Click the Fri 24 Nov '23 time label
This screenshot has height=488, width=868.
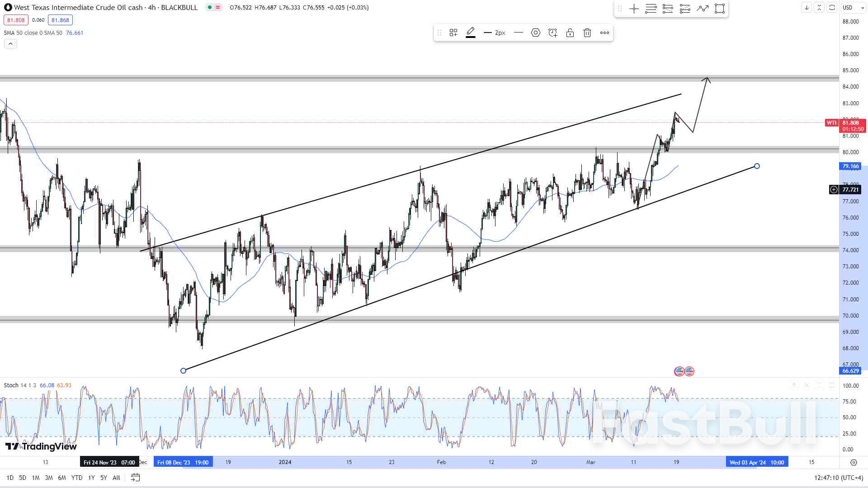click(x=109, y=462)
